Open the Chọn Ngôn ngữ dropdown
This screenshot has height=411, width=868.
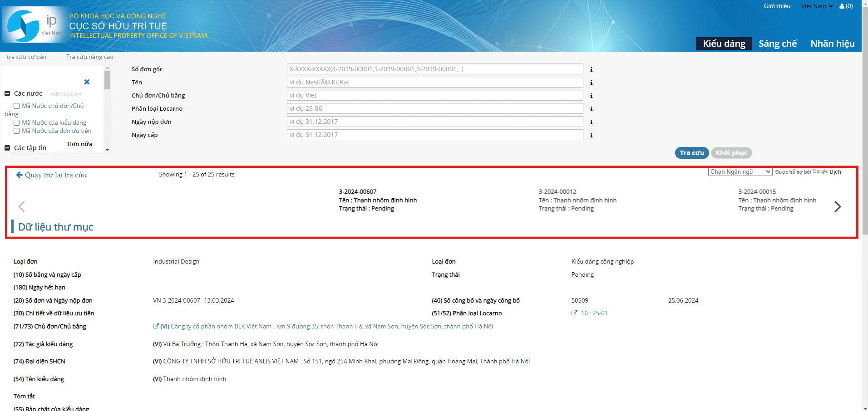coord(740,172)
